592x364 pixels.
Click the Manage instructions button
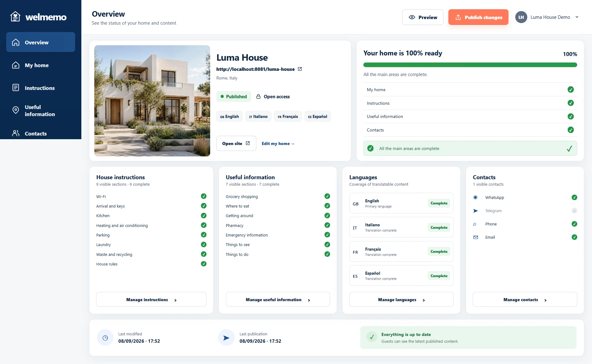151,299
